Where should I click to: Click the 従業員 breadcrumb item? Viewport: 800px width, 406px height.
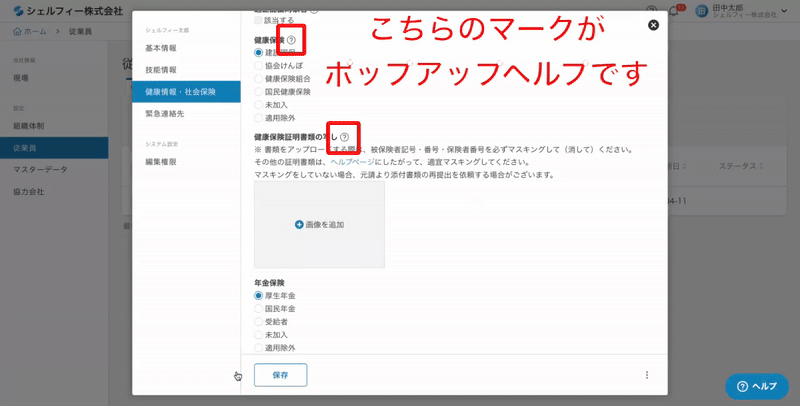tap(80, 32)
